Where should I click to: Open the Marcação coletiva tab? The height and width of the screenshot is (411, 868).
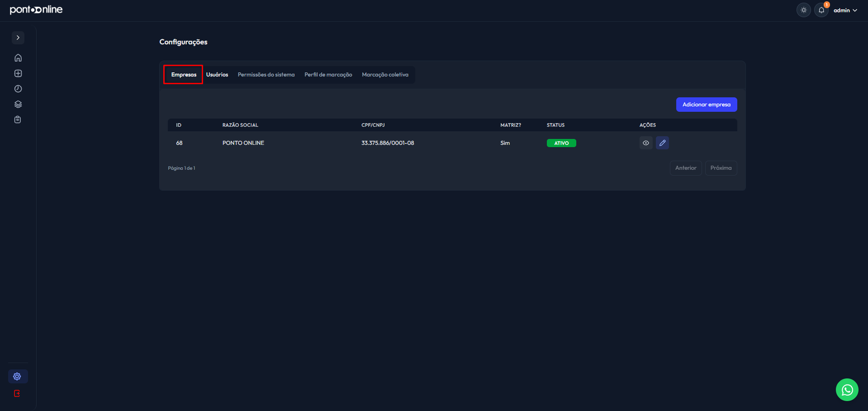point(385,74)
